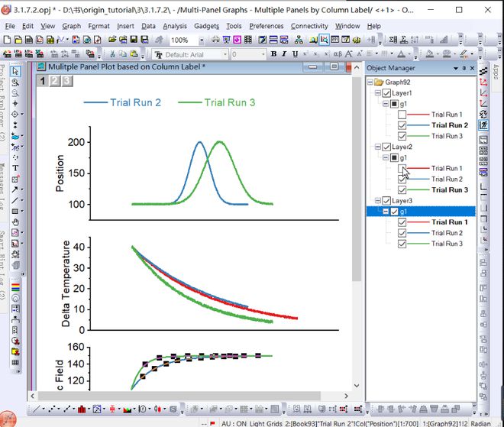Open the Default: Arial font dropdown
Screen dimensions: 504x427
click(x=225, y=54)
